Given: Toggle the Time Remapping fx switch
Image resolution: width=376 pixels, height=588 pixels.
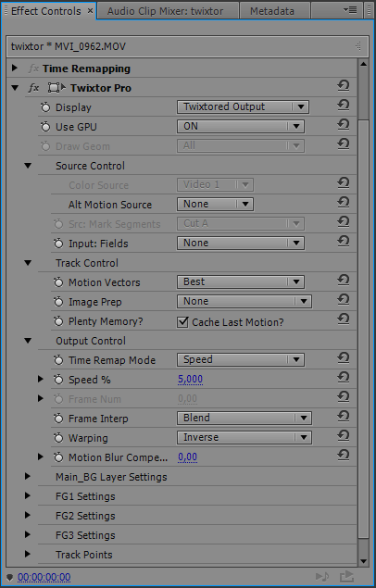Looking at the screenshot, I should point(33,69).
